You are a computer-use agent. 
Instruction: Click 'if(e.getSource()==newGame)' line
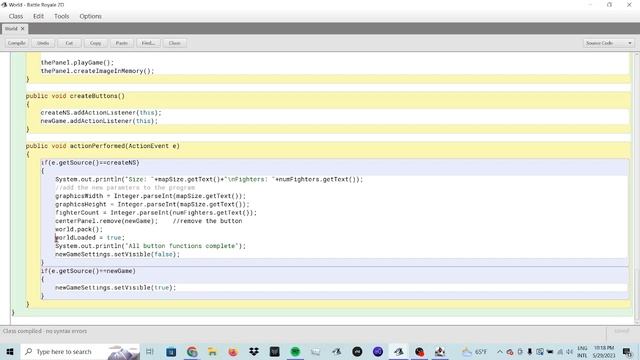(x=88, y=271)
